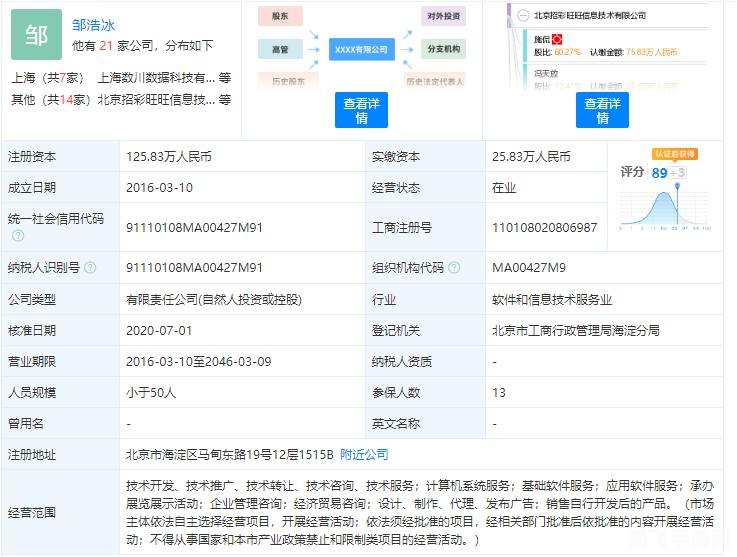
Task: Click the 股东 node in relationship diagram
Action: (280, 16)
